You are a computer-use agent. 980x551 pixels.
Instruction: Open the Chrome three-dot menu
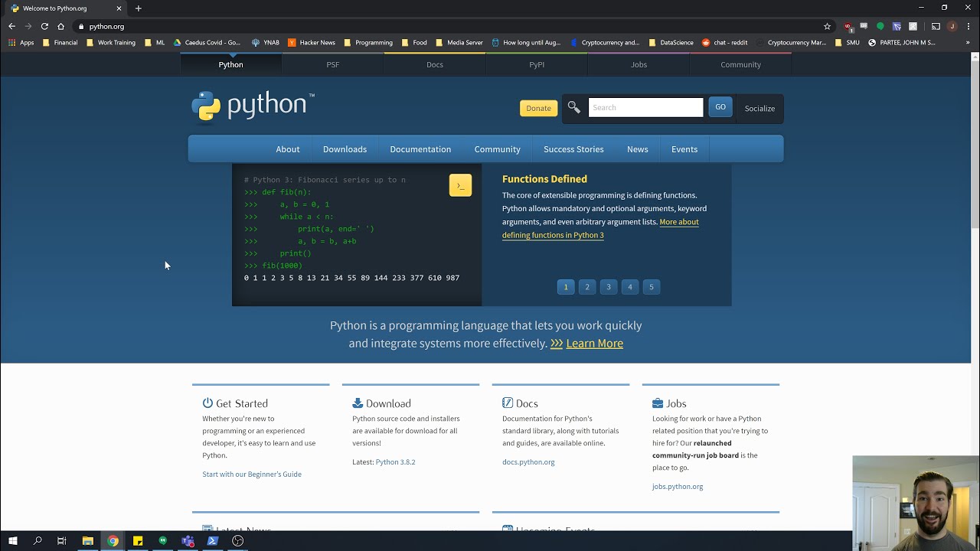click(969, 26)
